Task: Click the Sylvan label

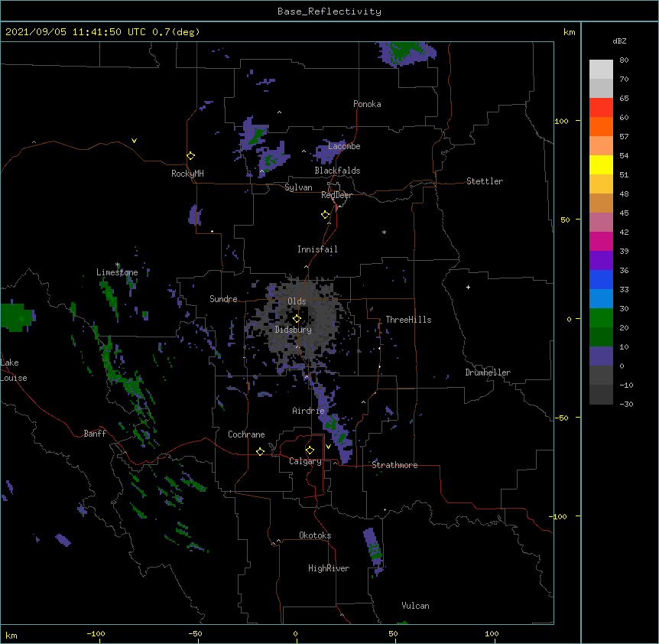Action: 298,187
